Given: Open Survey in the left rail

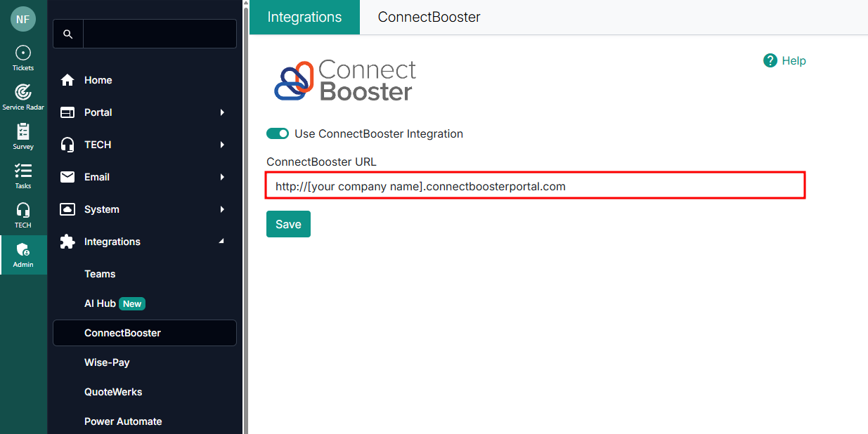Looking at the screenshot, I should (23, 137).
